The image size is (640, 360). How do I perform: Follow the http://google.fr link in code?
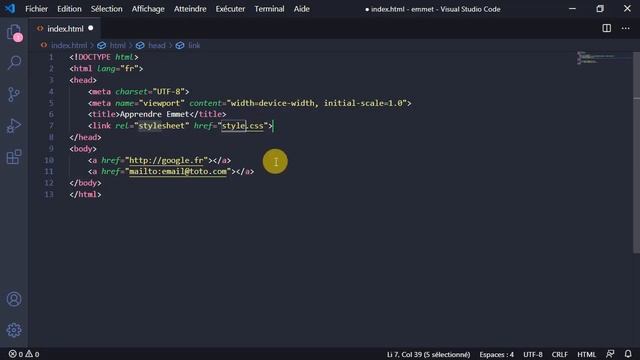click(x=166, y=160)
